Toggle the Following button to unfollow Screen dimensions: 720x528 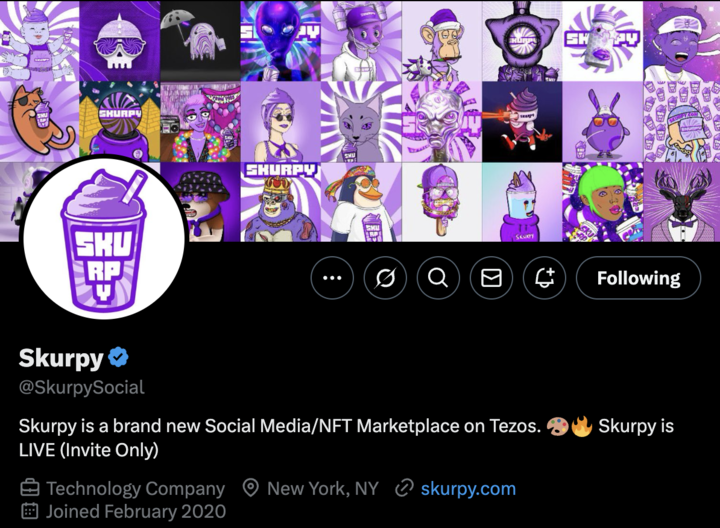point(638,278)
